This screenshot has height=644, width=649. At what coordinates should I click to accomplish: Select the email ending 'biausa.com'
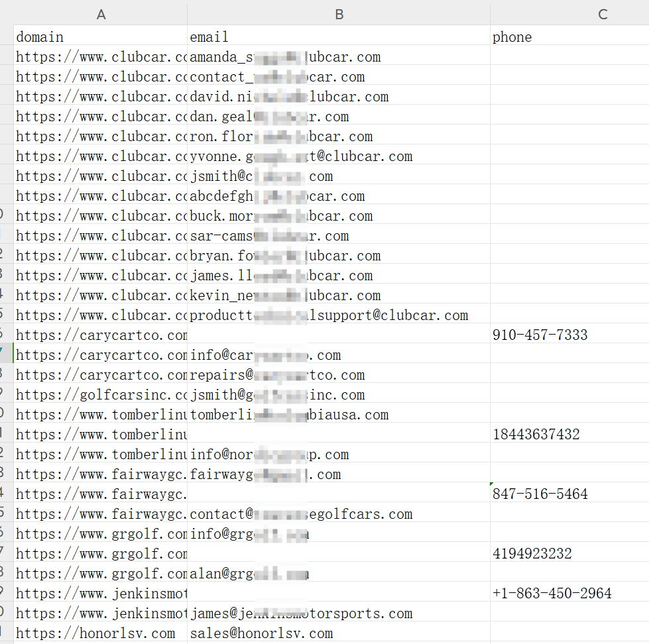(339, 414)
